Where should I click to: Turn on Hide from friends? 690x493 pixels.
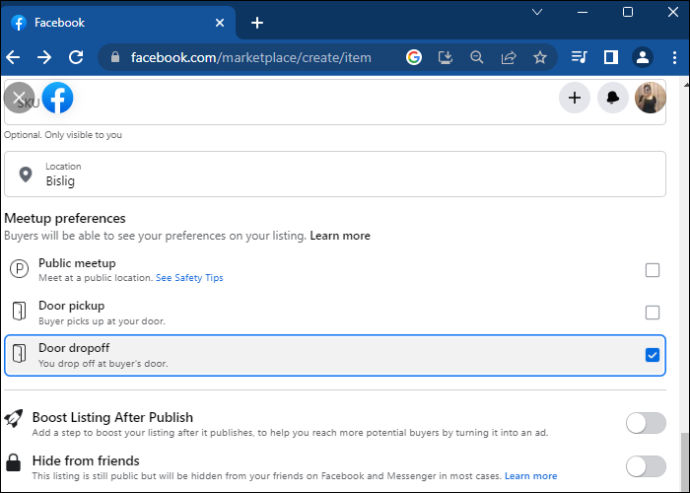click(x=646, y=466)
